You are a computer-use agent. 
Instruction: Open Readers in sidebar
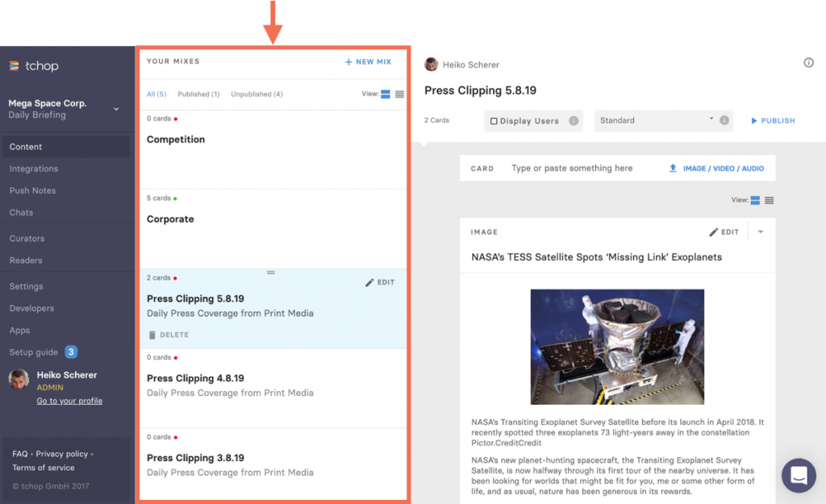point(26,260)
